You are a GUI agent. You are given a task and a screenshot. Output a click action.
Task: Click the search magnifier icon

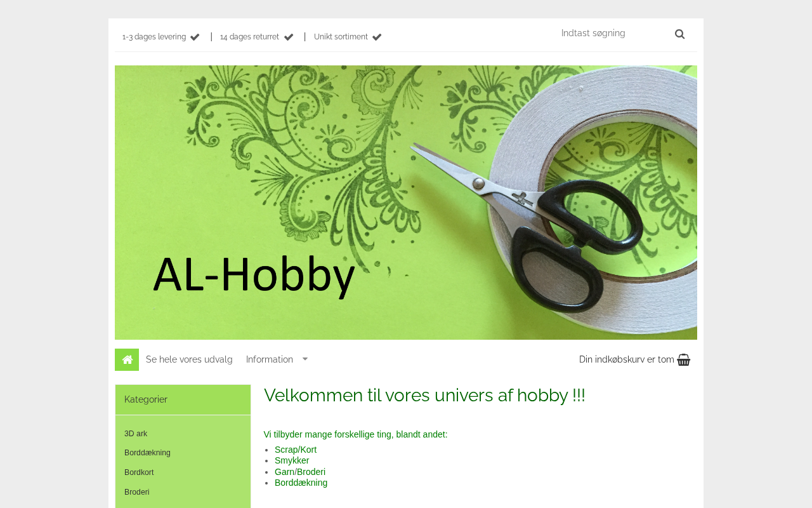coord(679,34)
